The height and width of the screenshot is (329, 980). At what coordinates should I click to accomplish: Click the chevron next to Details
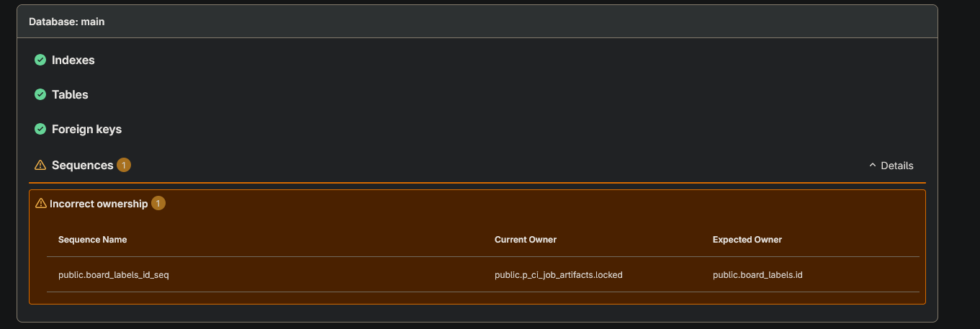[x=873, y=166]
